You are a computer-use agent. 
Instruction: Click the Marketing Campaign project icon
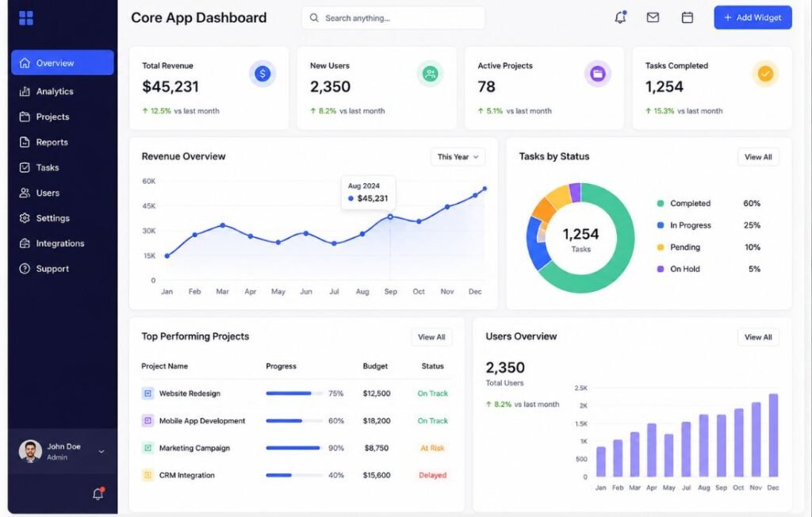147,447
